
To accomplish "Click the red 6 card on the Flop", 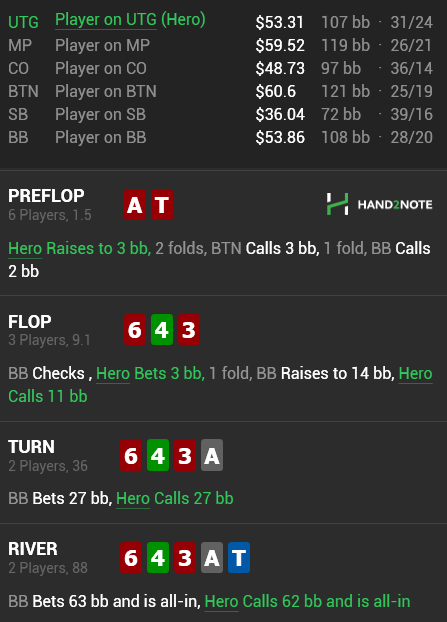I will [x=135, y=330].
